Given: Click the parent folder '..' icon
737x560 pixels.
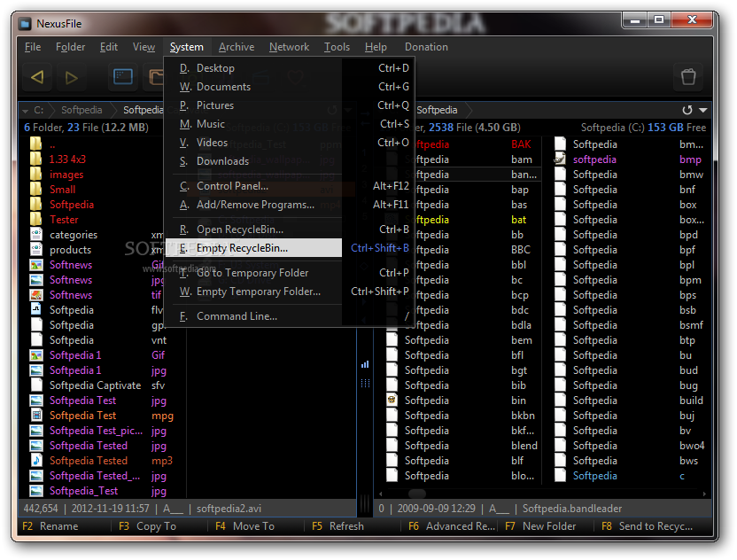Looking at the screenshot, I should (x=35, y=144).
